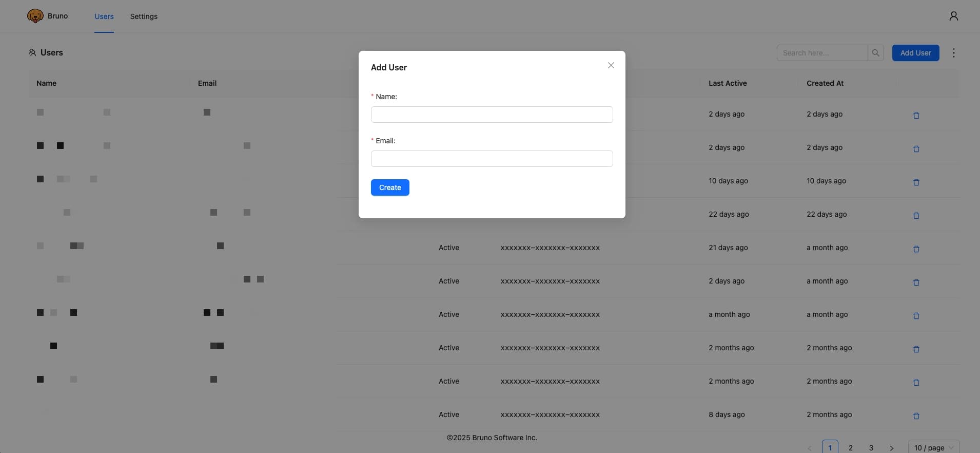Open the user profile icon
980x453 pixels.
[x=953, y=16]
